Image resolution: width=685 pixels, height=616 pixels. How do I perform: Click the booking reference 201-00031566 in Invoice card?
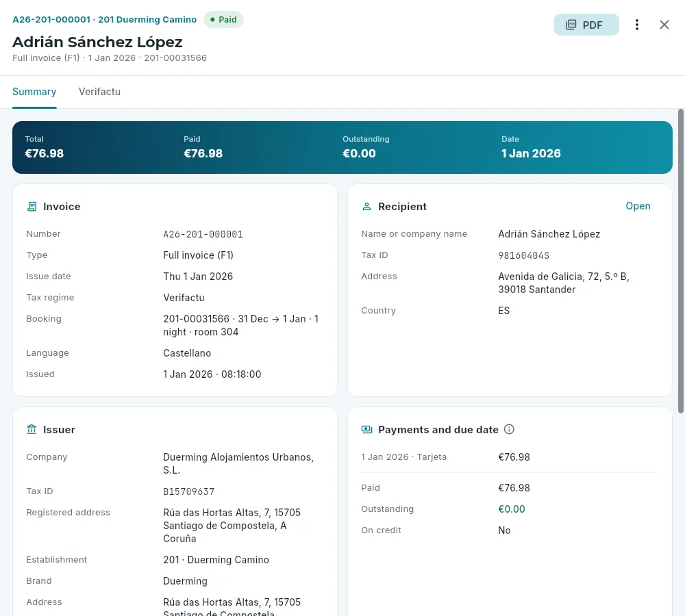[x=196, y=319]
